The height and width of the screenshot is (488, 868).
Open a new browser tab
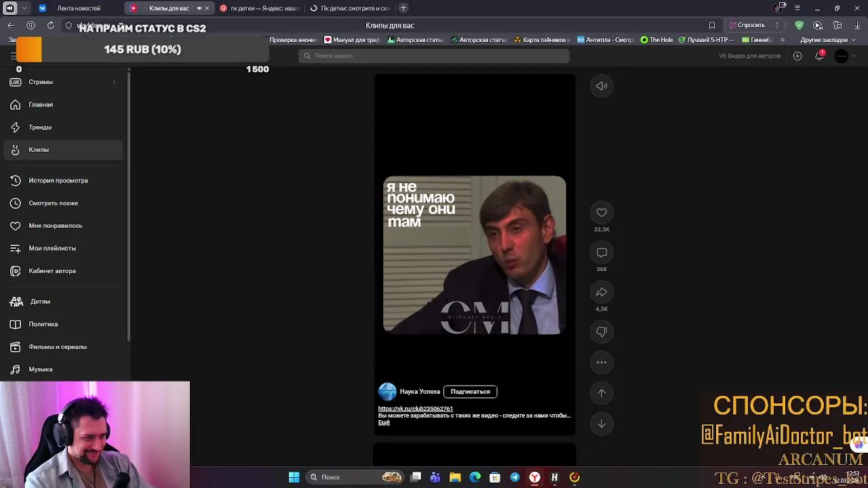(403, 8)
